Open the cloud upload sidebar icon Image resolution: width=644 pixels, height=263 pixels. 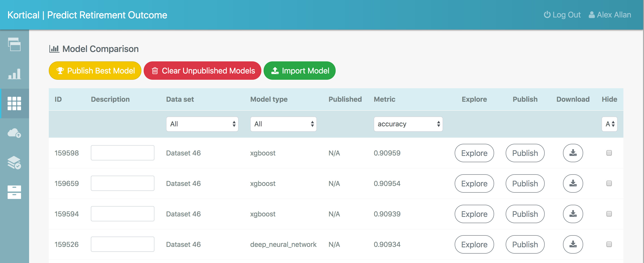[x=14, y=133]
